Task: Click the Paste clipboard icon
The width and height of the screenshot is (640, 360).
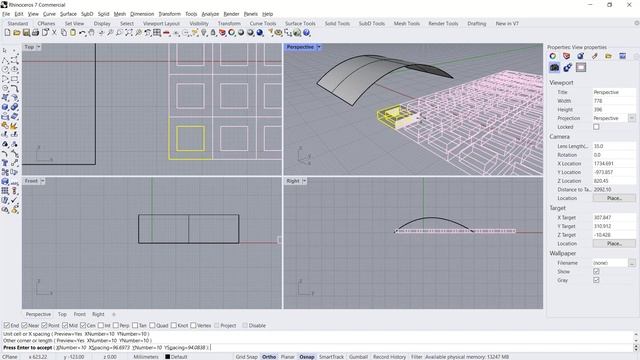Action: pyautogui.click(x=73, y=33)
